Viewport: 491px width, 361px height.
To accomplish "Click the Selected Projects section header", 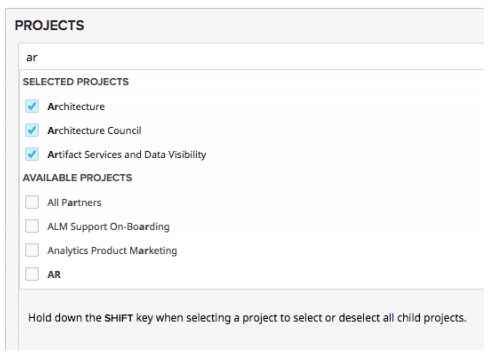I will pyautogui.click(x=76, y=82).
